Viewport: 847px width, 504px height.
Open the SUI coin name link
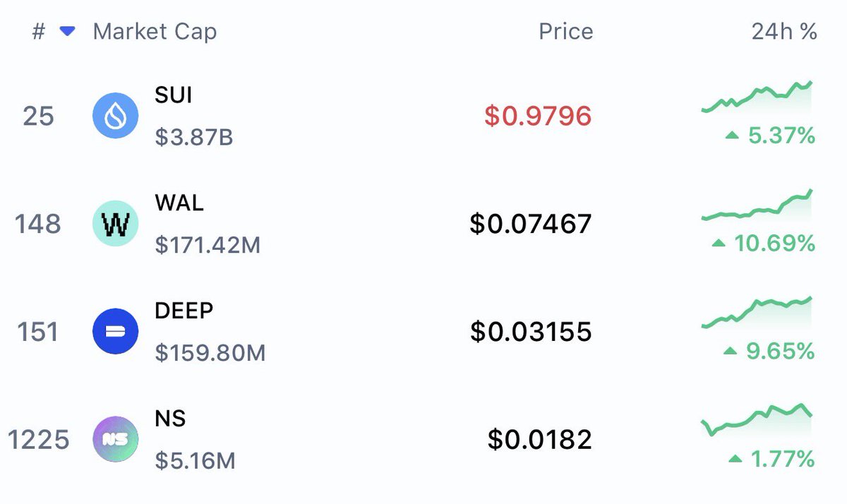[173, 95]
